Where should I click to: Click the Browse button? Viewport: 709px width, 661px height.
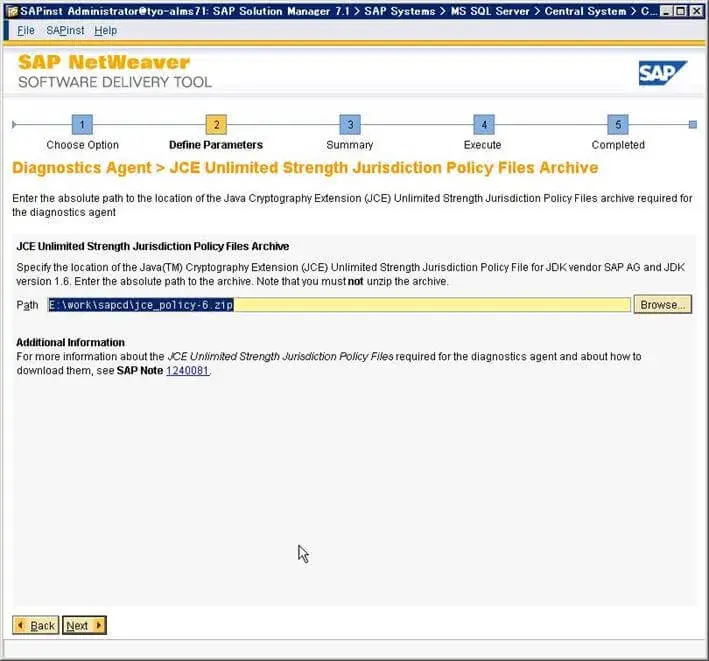[662, 305]
